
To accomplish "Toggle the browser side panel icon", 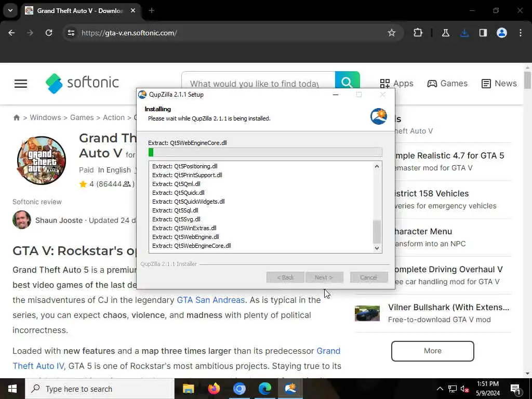I will click(x=483, y=33).
